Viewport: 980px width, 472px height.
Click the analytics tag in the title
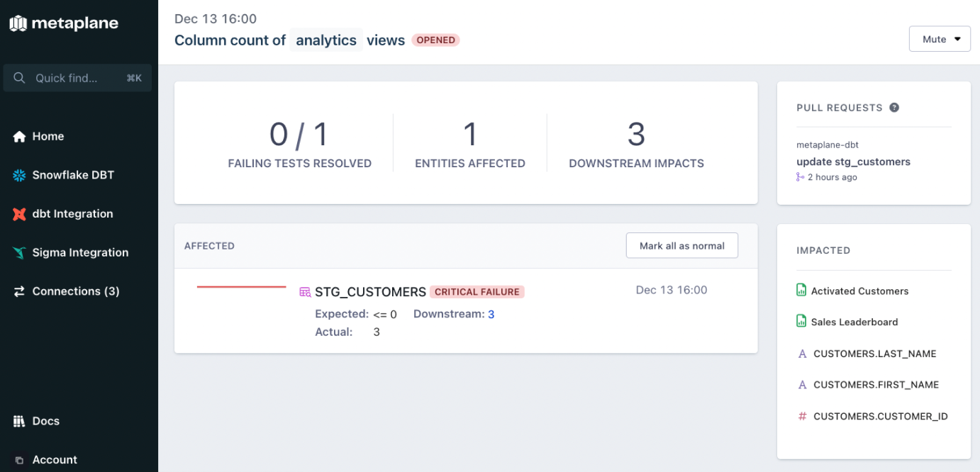click(326, 40)
